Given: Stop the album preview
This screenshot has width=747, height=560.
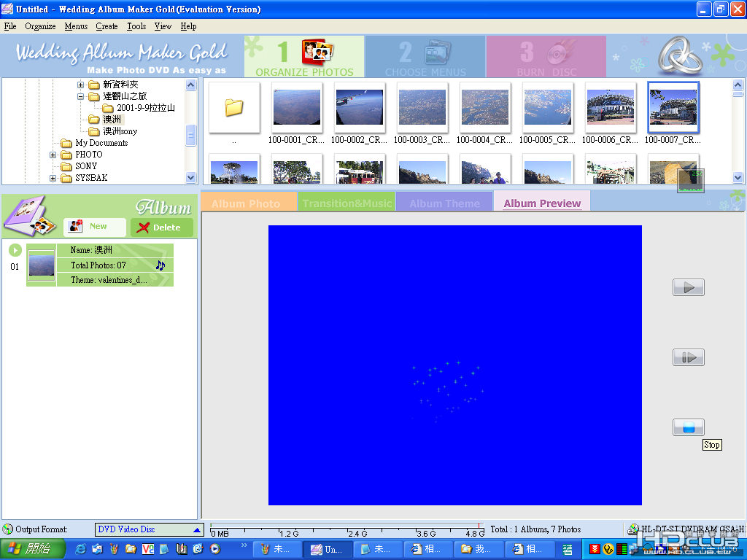Looking at the screenshot, I should tap(689, 427).
